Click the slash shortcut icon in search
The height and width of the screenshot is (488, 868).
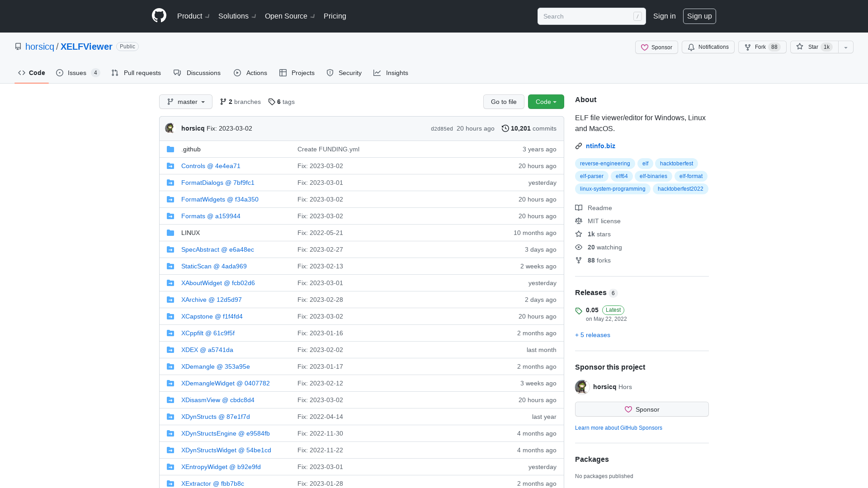pos(637,16)
